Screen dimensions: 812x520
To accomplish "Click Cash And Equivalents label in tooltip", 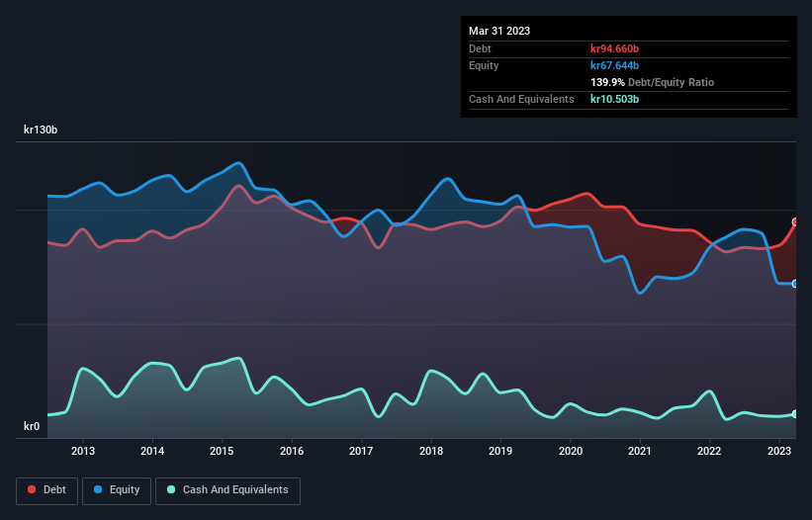I will click(521, 99).
